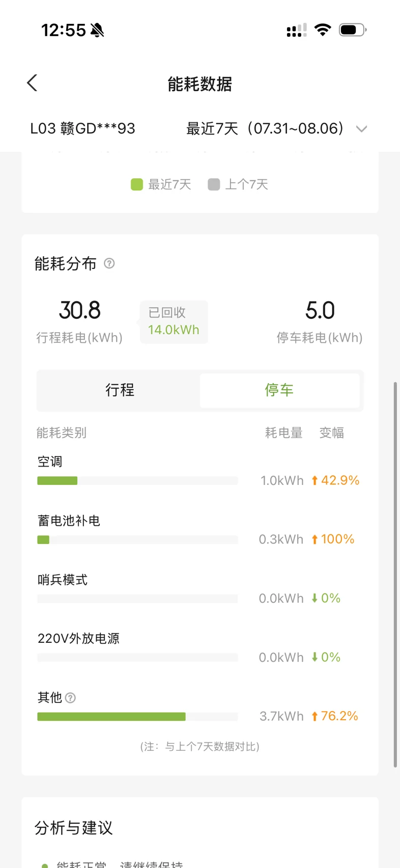The image size is (400, 868).
Task: Open help icon beside 能耗分布
Action: tap(109, 263)
